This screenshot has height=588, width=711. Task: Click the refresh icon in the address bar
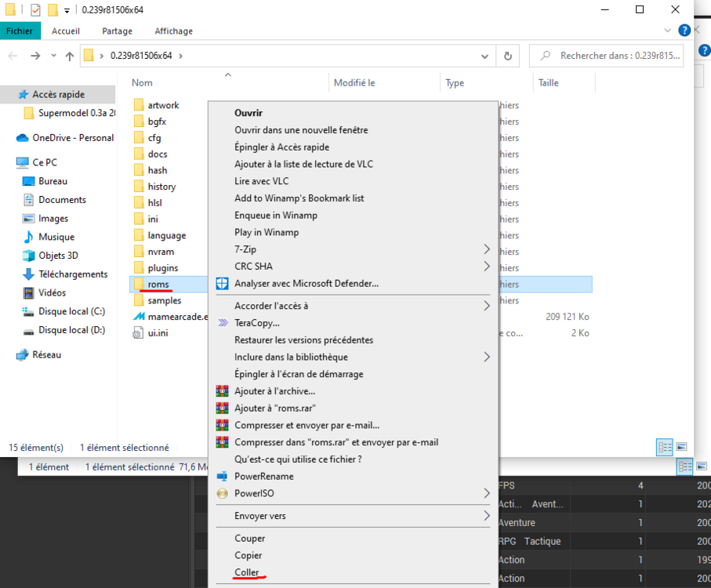coord(509,56)
